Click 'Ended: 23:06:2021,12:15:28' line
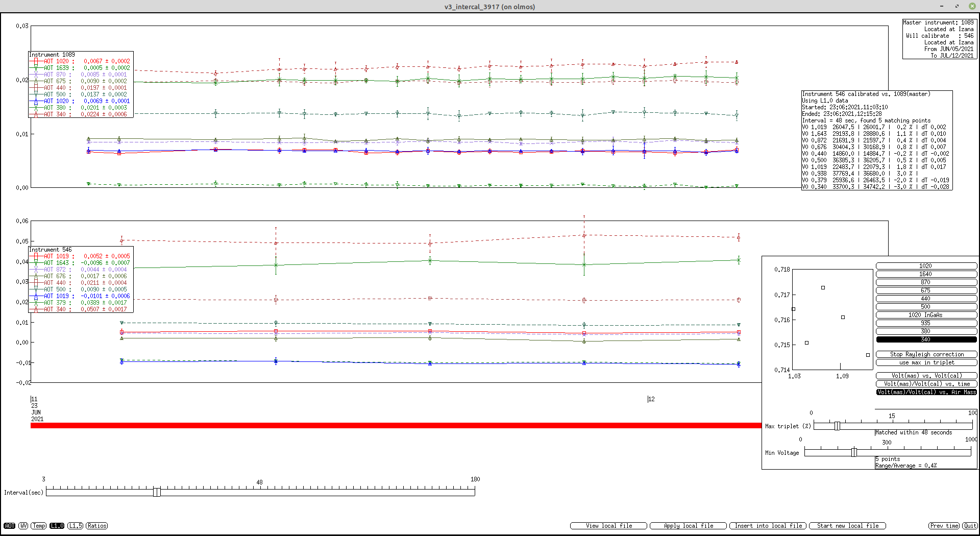This screenshot has height=536, width=980. pyautogui.click(x=842, y=114)
